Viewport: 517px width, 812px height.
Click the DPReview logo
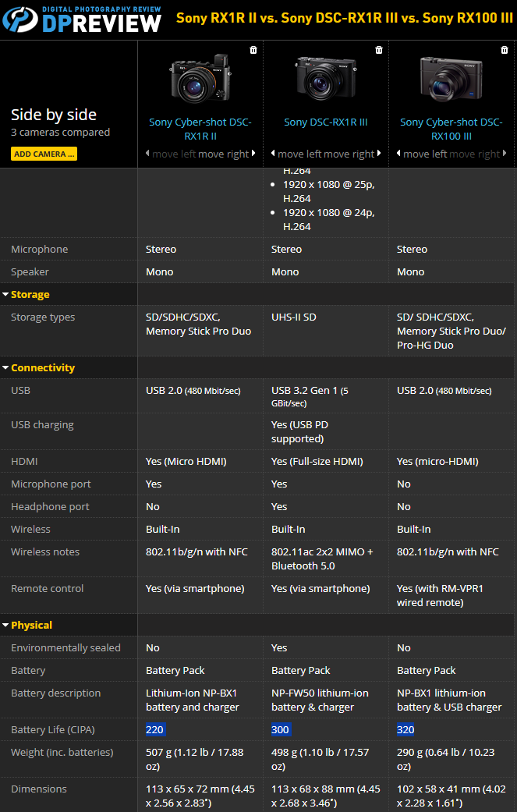pos(82,20)
